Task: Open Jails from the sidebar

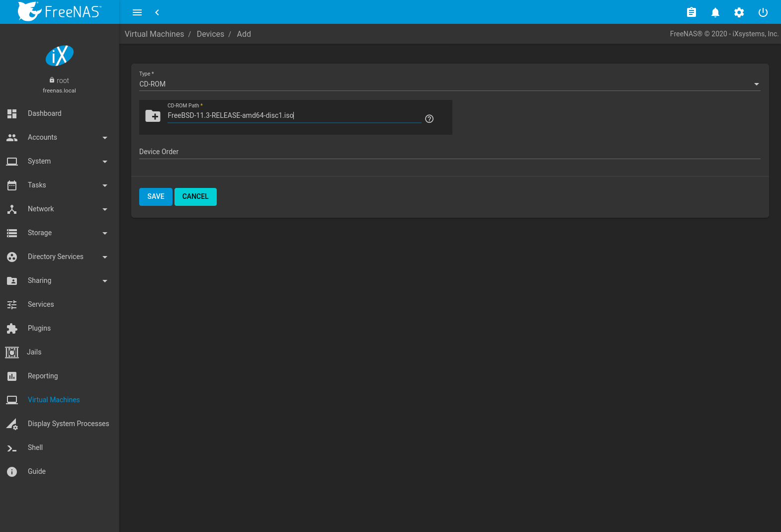Action: [x=34, y=352]
